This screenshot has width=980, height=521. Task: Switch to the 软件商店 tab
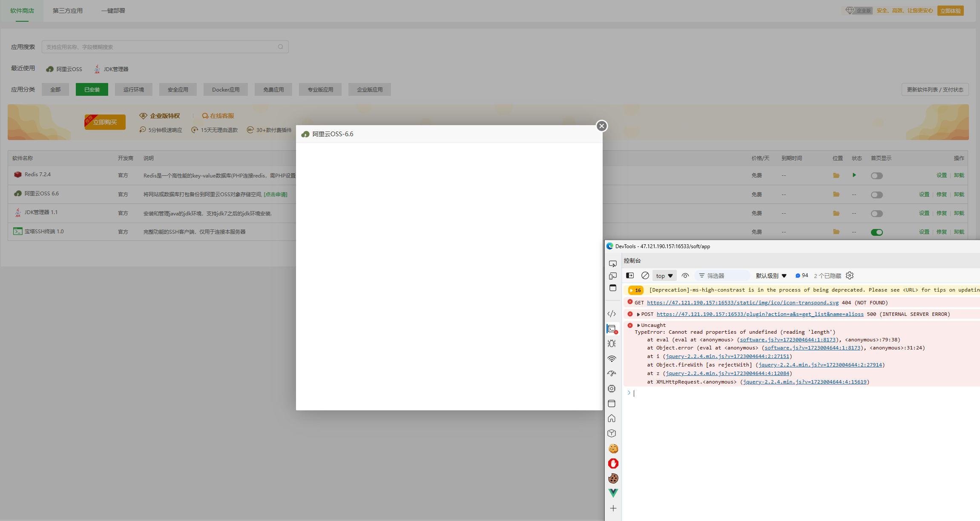22,11
